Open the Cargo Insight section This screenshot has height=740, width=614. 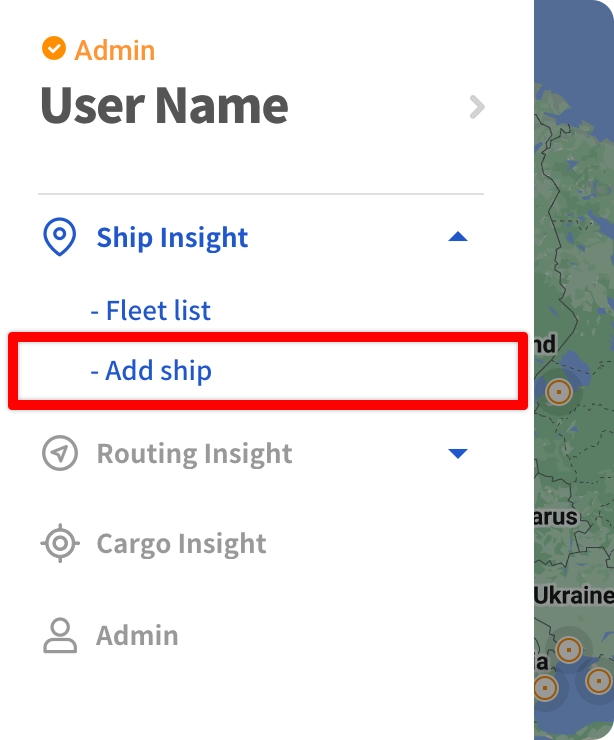pos(181,544)
